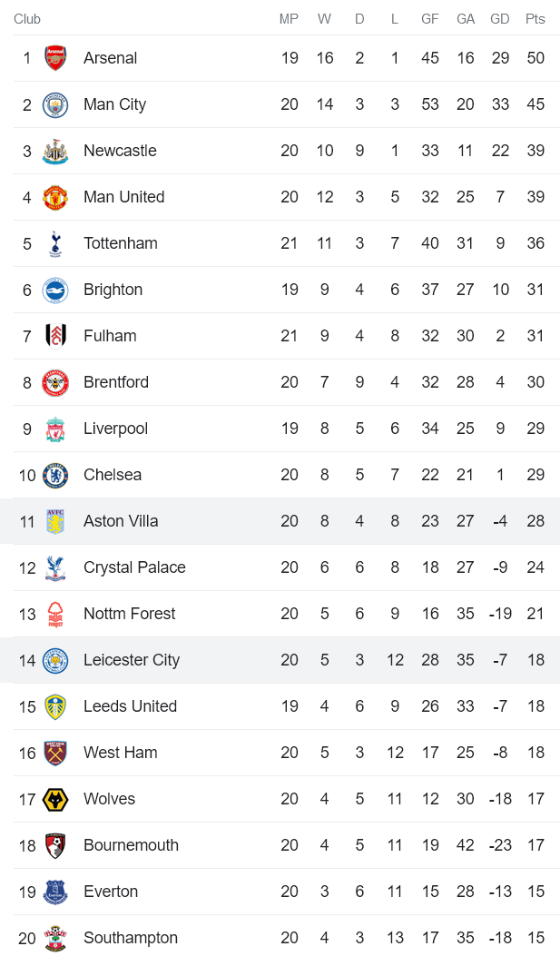Click the West Ham crest icon
Image resolution: width=560 pixels, height=966 pixels.
(55, 753)
